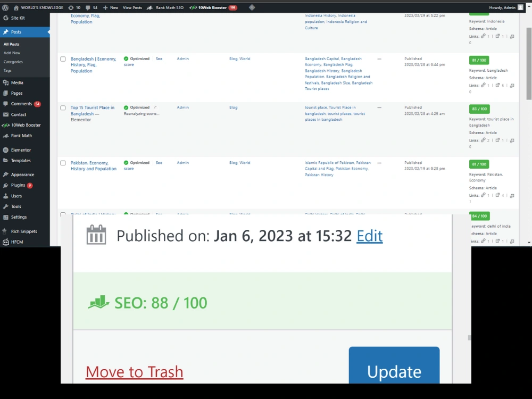Click the blue Update button
Image resolution: width=532 pixels, height=399 pixels.
(394, 365)
